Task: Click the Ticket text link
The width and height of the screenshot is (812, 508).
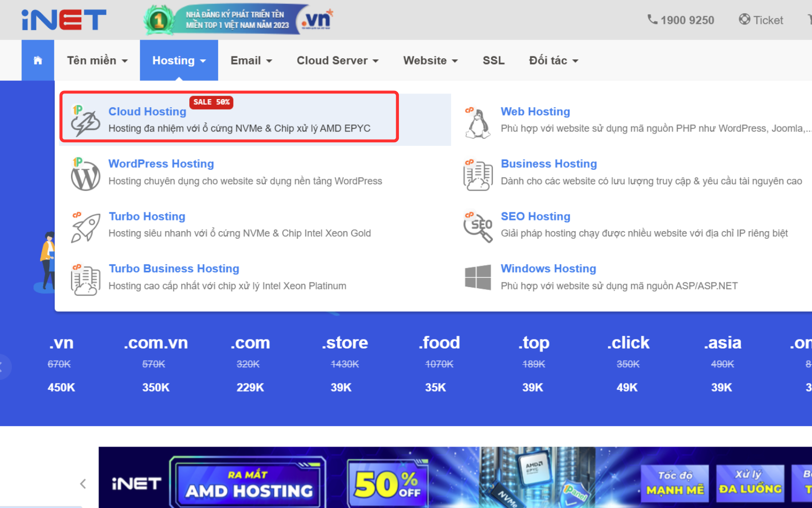Action: coord(768,20)
